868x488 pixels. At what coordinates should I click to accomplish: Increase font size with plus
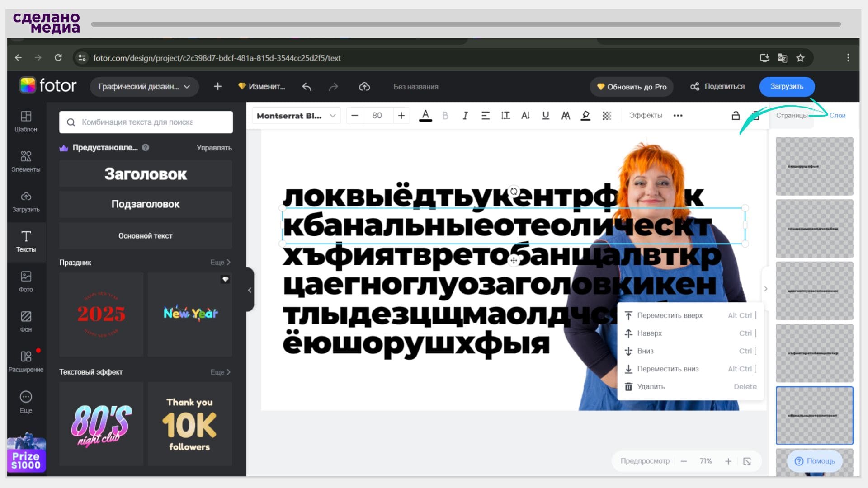pos(401,116)
